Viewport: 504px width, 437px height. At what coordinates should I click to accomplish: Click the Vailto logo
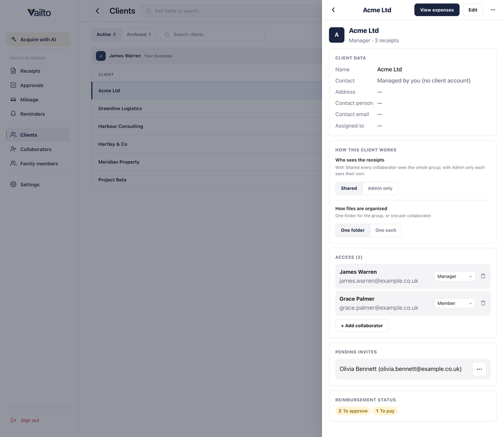[39, 13]
